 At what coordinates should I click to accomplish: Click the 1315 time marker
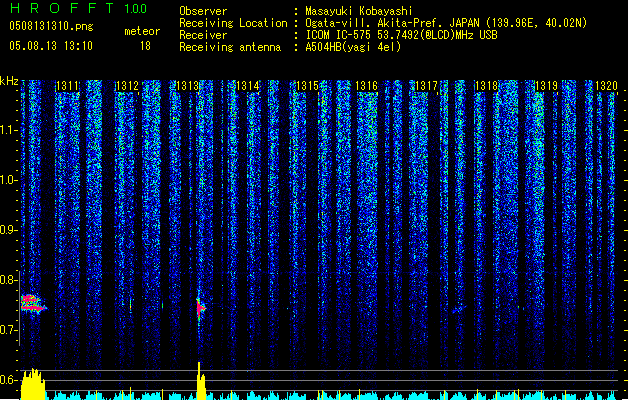point(307,86)
